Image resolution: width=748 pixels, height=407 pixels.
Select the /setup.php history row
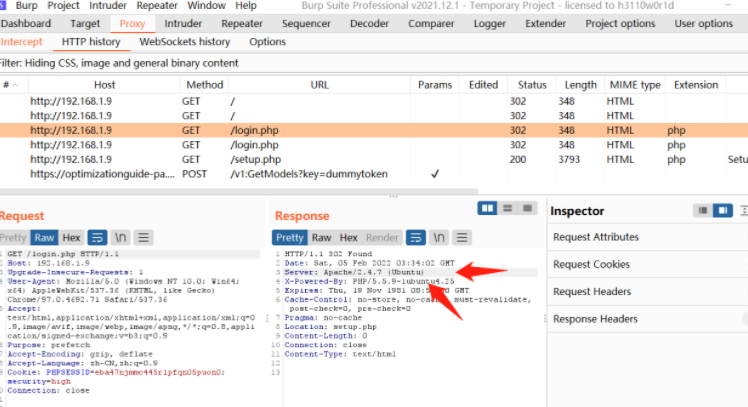(x=374, y=159)
